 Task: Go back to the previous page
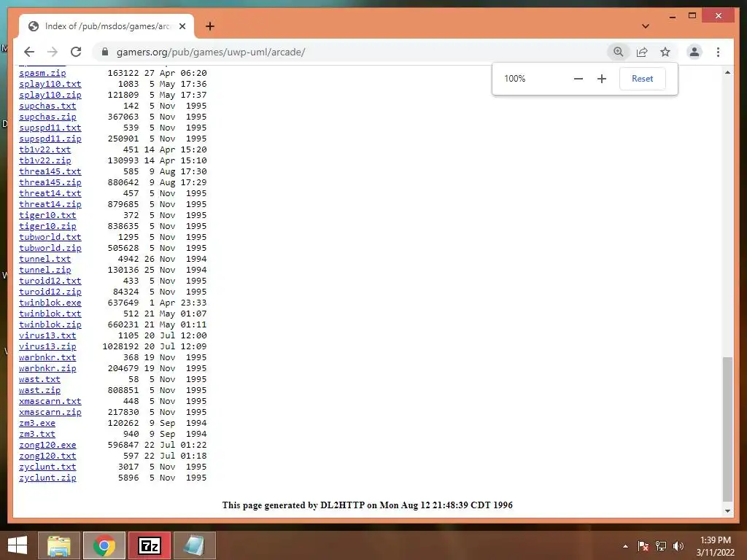click(29, 52)
